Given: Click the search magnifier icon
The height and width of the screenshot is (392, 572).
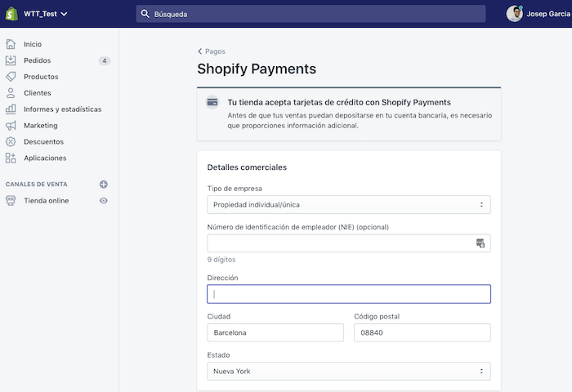Looking at the screenshot, I should pos(145,14).
